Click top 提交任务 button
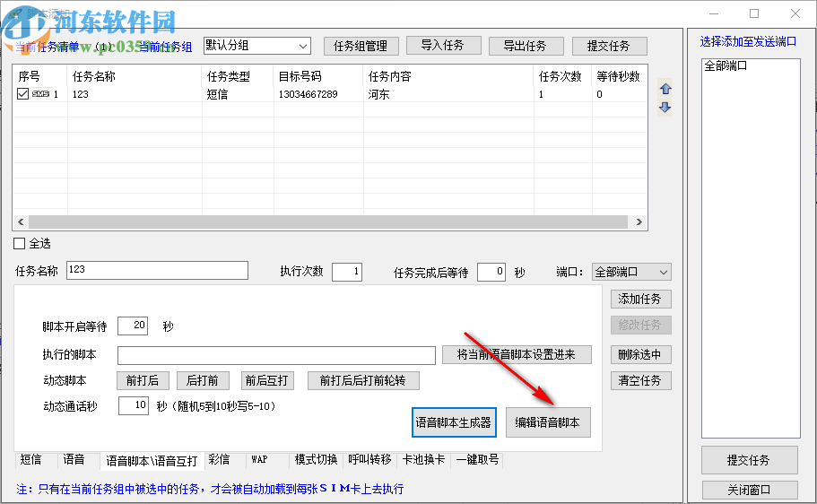The image size is (817, 504). point(609,46)
